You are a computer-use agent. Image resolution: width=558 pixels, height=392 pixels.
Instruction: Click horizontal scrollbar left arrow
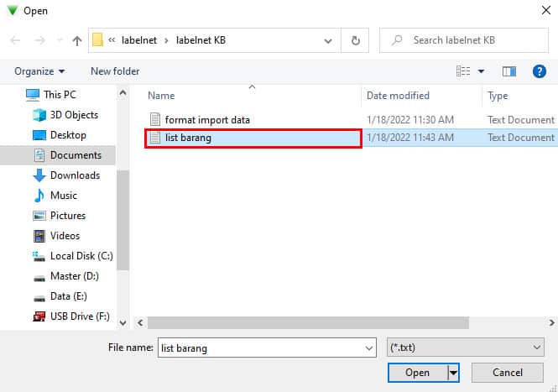[x=140, y=323]
